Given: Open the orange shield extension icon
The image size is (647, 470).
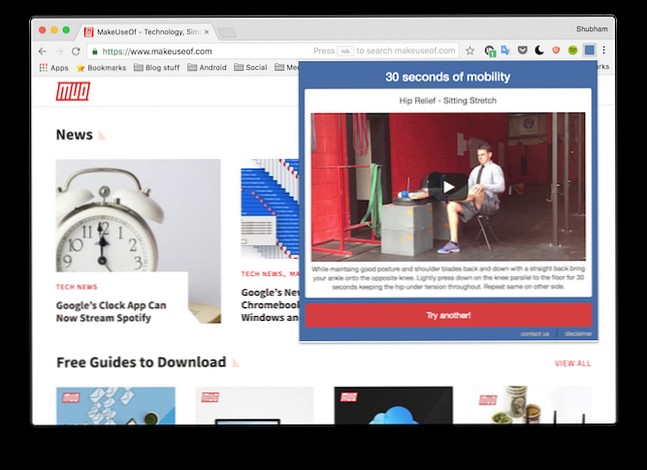Looking at the screenshot, I should [x=556, y=50].
